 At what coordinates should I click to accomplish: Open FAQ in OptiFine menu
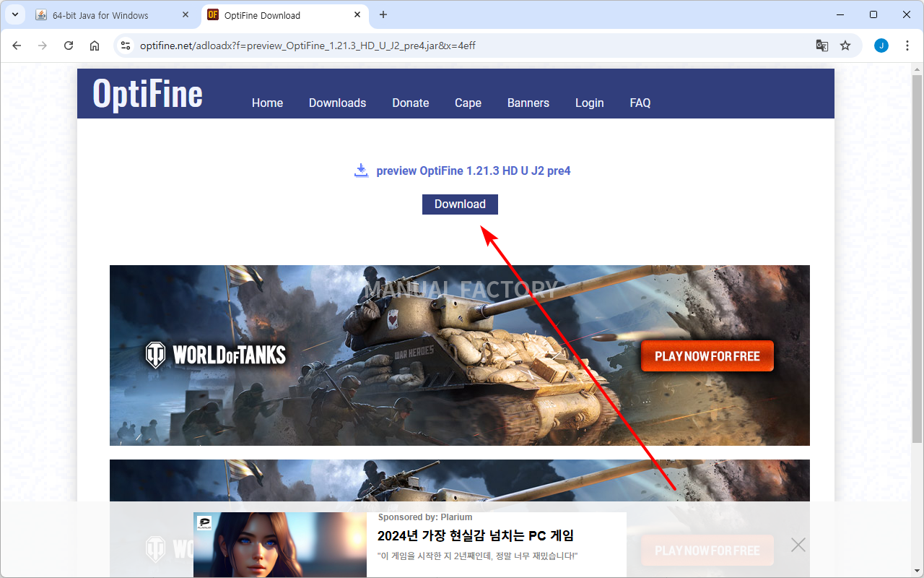(x=640, y=103)
